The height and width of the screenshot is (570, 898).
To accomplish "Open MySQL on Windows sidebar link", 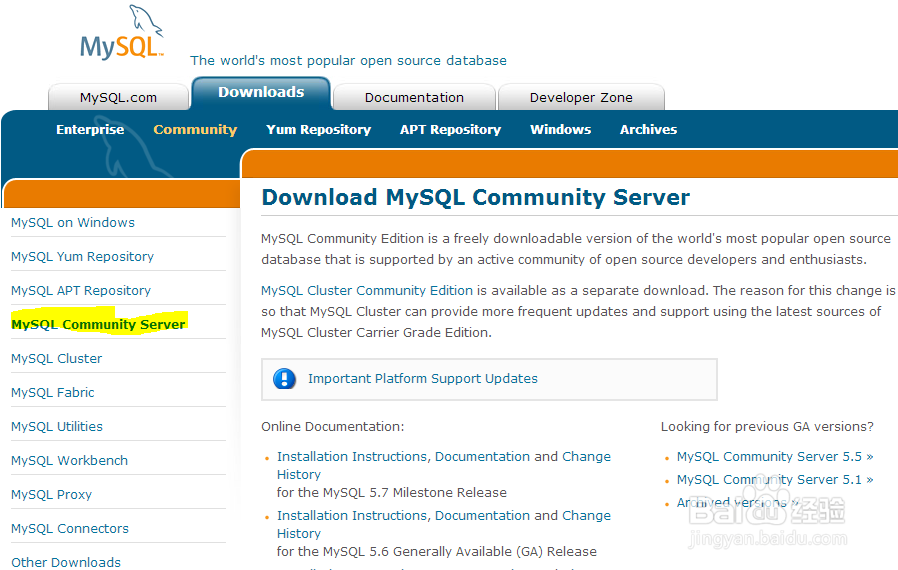I will 73,222.
